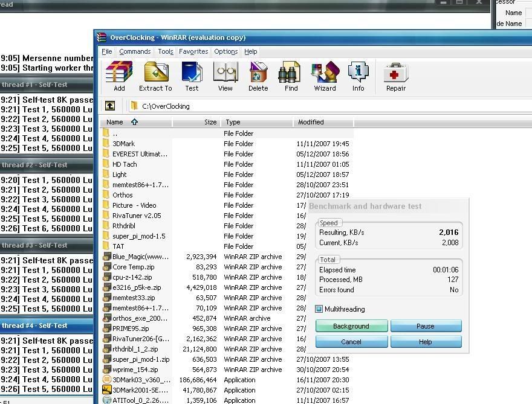The width and height of the screenshot is (532, 404).
Task: Select super_pi_mod-1.zip file
Action: pyautogui.click(x=141, y=359)
